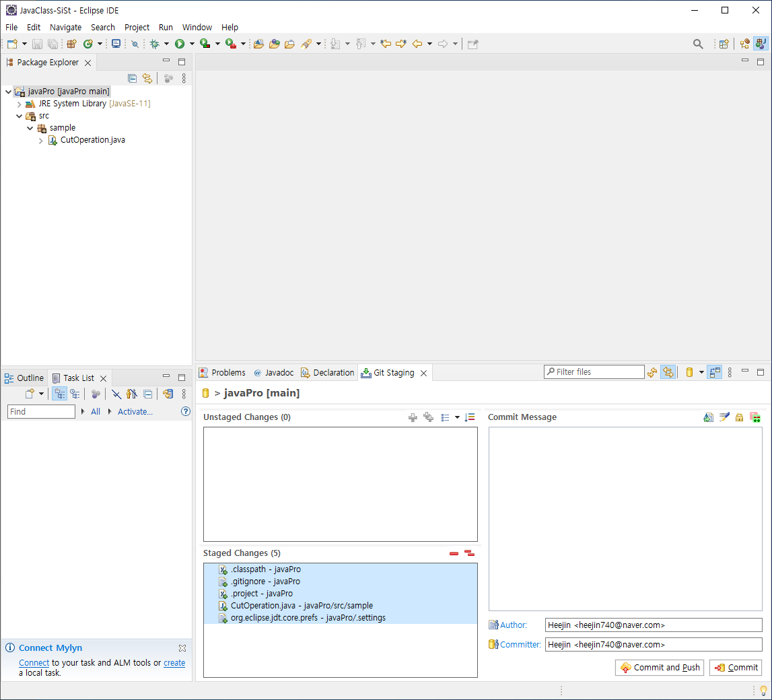The width and height of the screenshot is (772, 700).
Task: Toggle Show Only My Tasks icon
Action: [x=131, y=394]
